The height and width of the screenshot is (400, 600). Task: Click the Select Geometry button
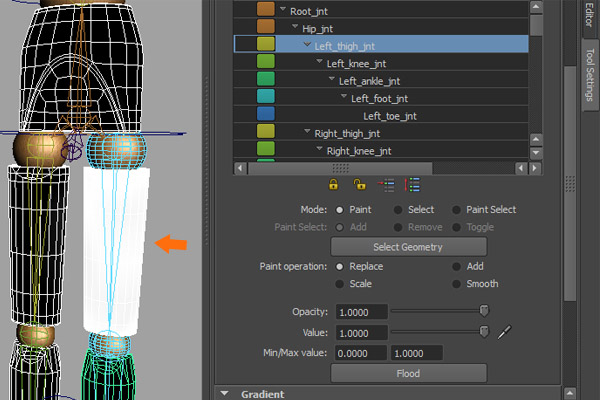point(408,246)
